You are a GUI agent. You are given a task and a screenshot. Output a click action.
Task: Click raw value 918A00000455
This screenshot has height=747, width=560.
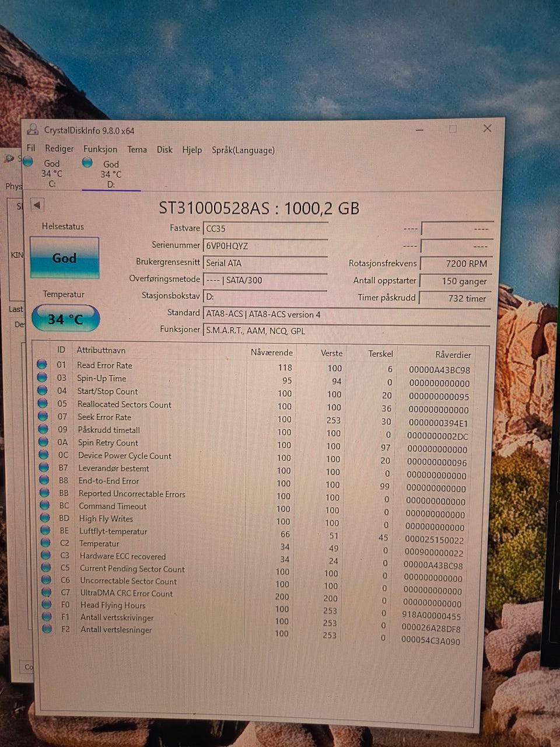(431, 615)
